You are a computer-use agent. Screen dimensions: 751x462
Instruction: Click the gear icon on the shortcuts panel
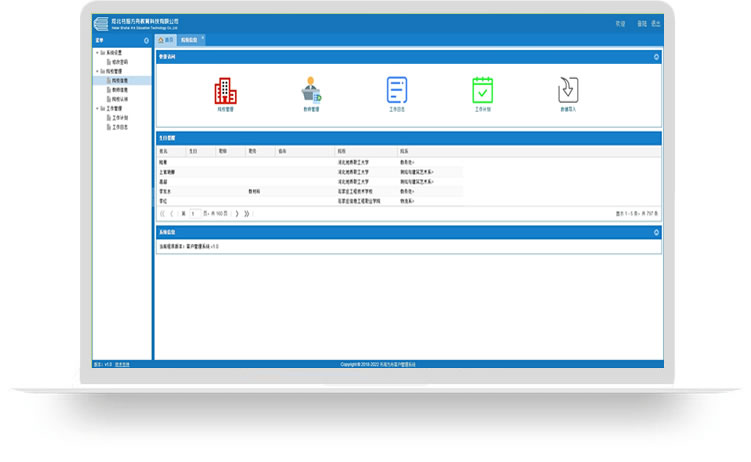click(x=656, y=57)
